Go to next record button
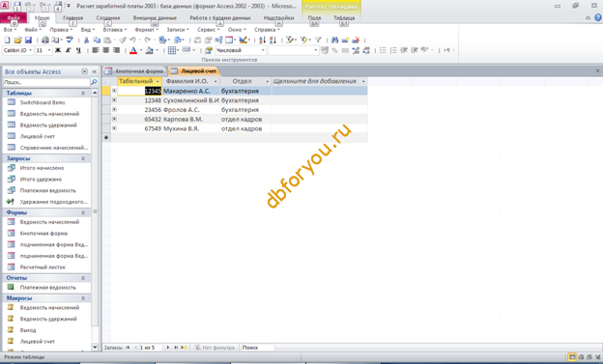Screen dimensions: 603x364 [168, 348]
